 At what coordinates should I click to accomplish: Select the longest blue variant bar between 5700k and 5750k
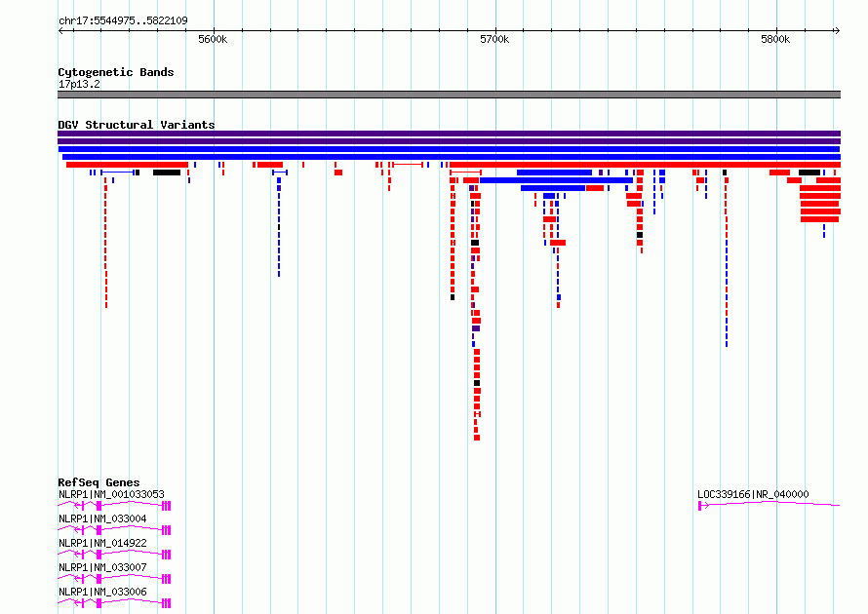[556, 180]
